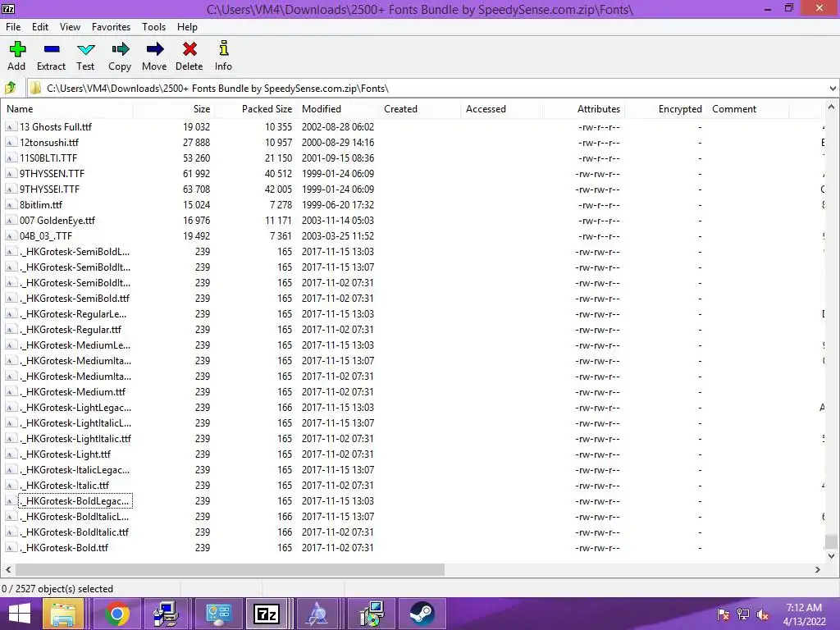Click the network tray icon
Image resolution: width=840 pixels, height=630 pixels.
click(x=743, y=614)
